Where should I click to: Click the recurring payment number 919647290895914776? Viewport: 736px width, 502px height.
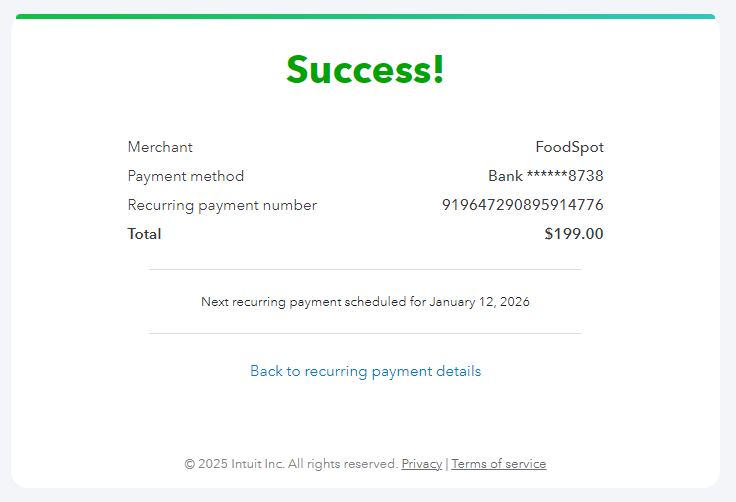tap(522, 205)
